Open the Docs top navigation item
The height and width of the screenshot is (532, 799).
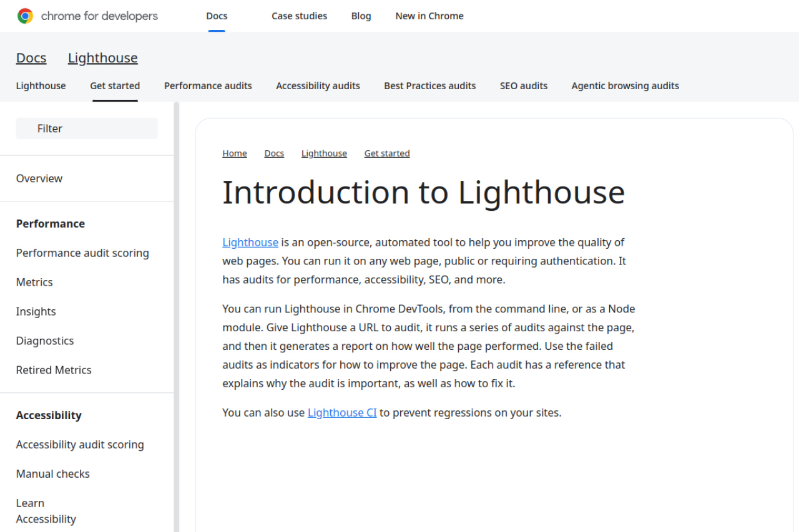(217, 16)
